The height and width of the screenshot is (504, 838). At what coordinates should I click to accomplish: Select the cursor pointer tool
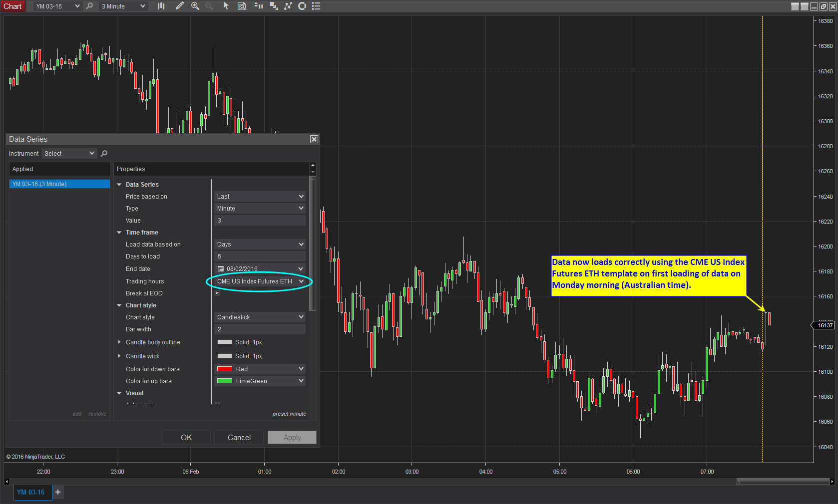click(x=226, y=6)
